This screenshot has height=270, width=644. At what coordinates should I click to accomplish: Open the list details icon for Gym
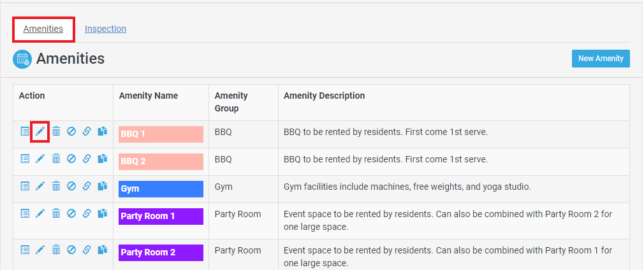(25, 187)
